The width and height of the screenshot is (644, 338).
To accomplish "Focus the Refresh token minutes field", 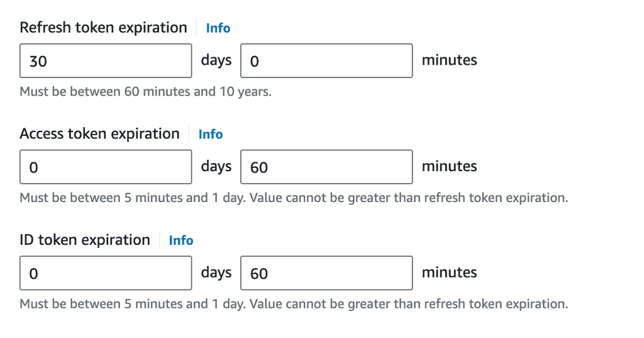I will [x=326, y=61].
